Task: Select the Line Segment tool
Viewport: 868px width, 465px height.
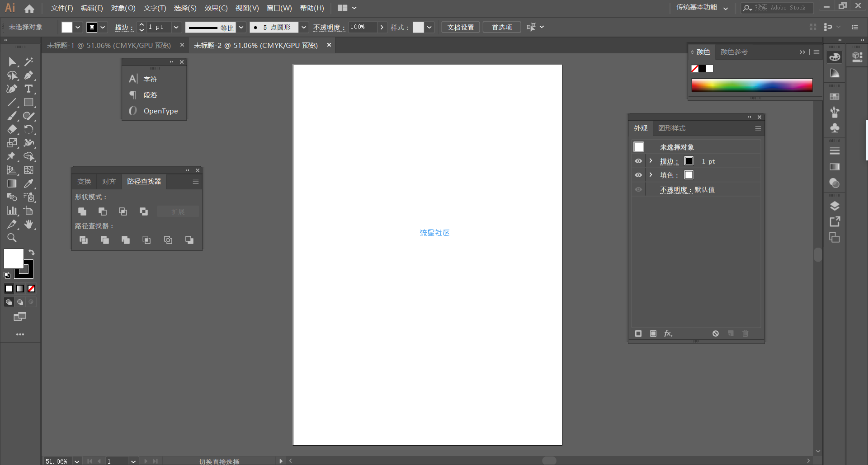Action: click(x=12, y=103)
